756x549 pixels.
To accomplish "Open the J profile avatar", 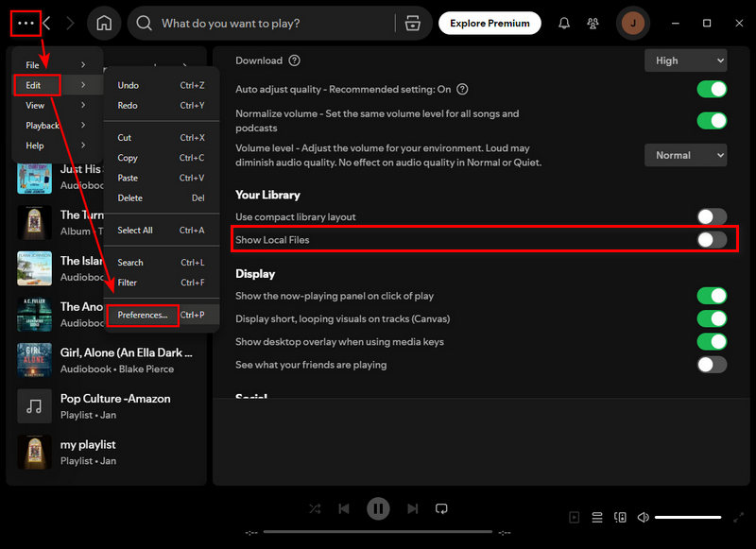I will pyautogui.click(x=633, y=23).
